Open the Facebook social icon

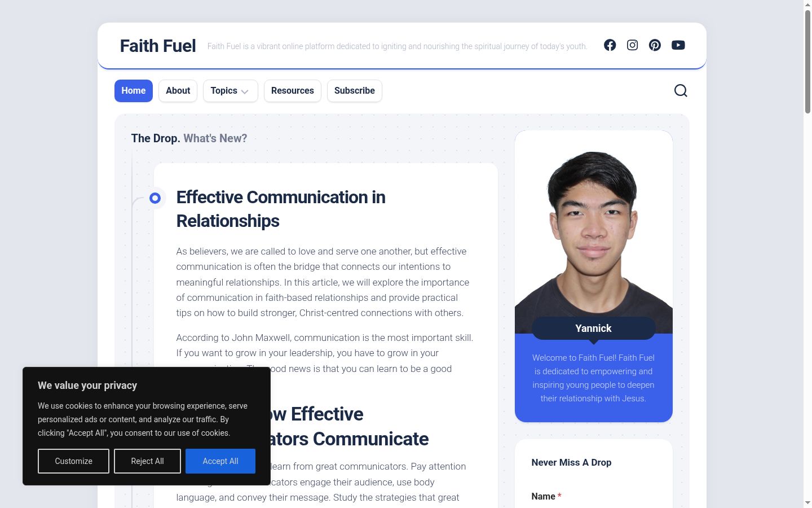[610, 45]
